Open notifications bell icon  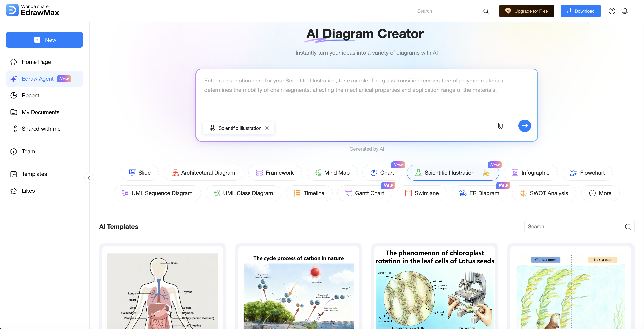click(625, 11)
